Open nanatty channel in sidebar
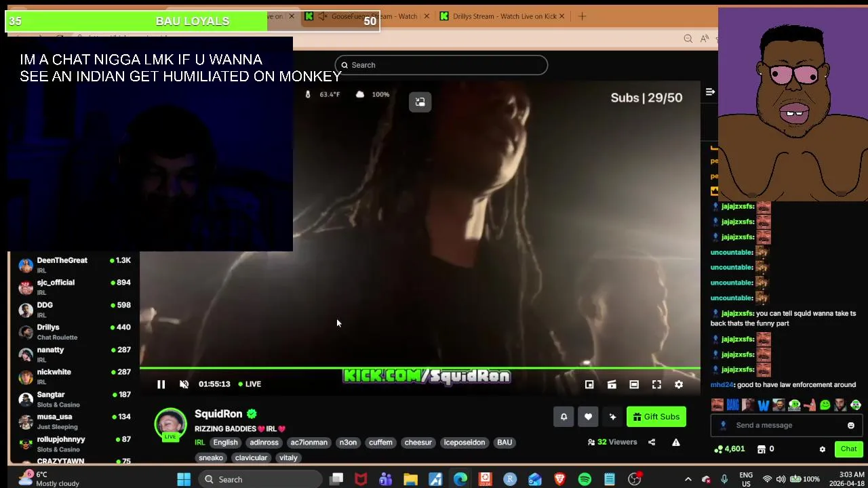This screenshot has height=488, width=868. pyautogui.click(x=75, y=354)
